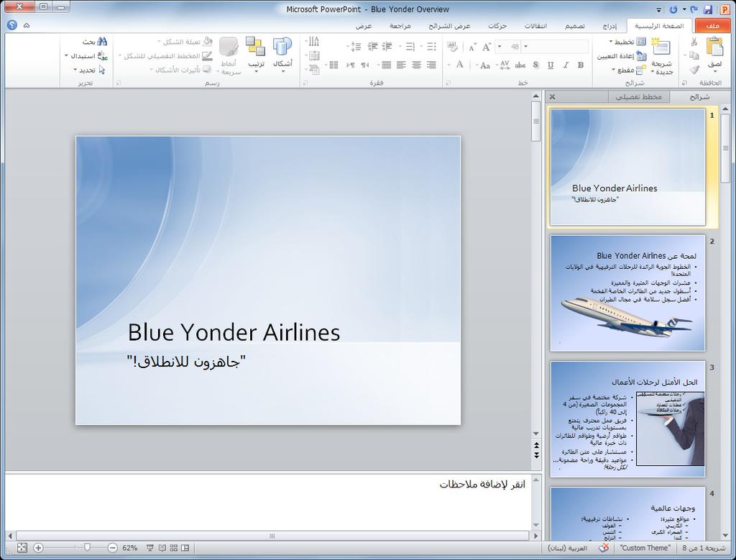
Task: Select slide 2 thumbnail with airplane
Action: point(627,293)
